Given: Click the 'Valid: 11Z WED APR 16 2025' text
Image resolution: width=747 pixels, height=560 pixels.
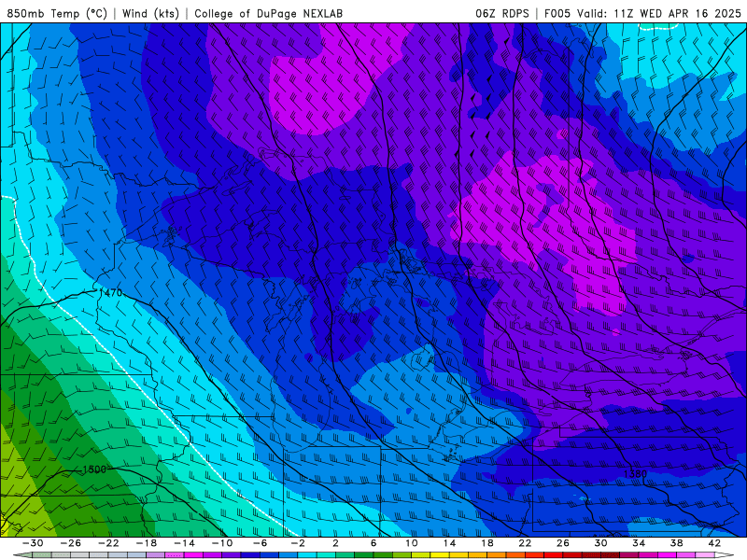Looking at the screenshot, I should [659, 14].
